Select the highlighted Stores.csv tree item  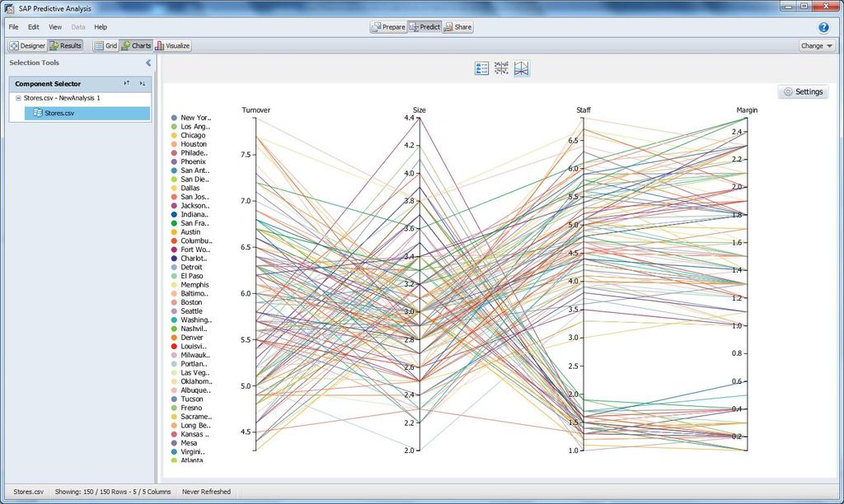pos(87,113)
